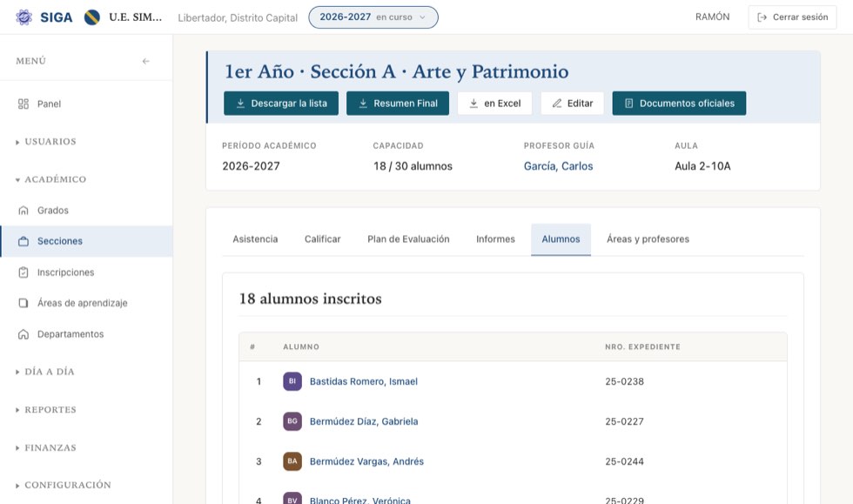Click the Áreas de aprendizaje icon
The width and height of the screenshot is (853, 504).
click(24, 303)
